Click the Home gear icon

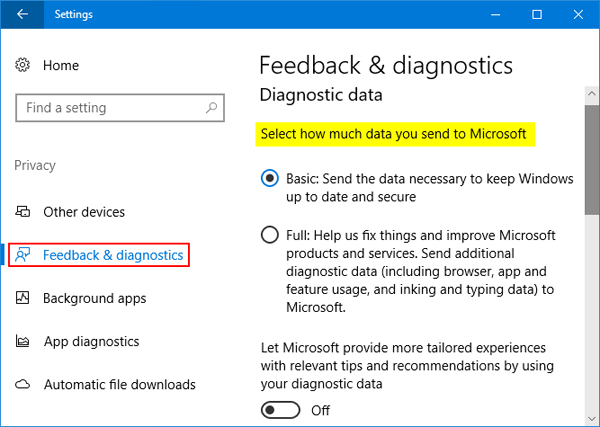[23, 65]
